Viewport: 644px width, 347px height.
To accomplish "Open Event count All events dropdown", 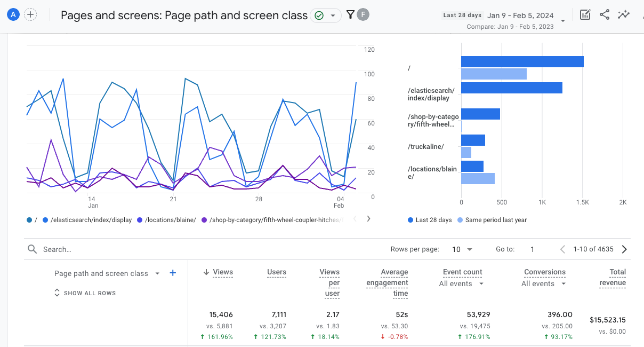I will click(462, 283).
